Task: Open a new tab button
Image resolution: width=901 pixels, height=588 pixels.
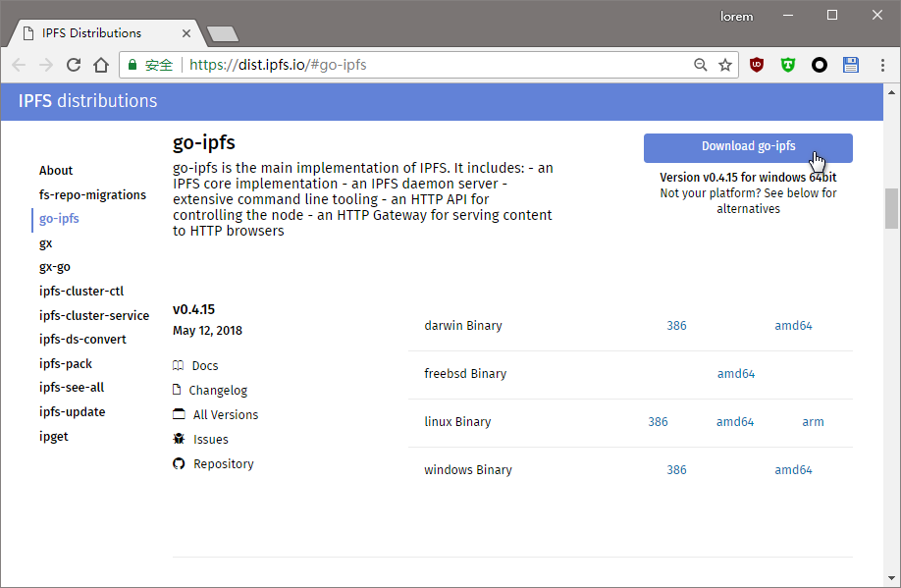Action: [223, 34]
